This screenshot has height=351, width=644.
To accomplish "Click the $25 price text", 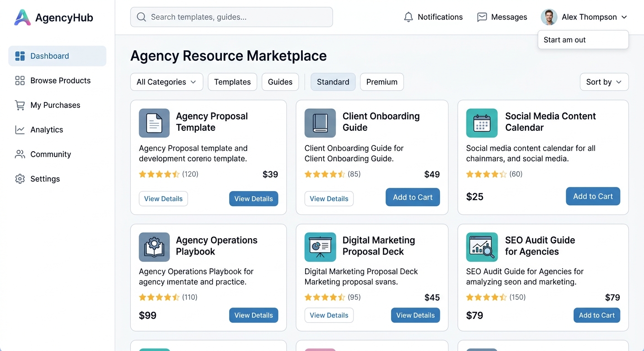I will [475, 197].
